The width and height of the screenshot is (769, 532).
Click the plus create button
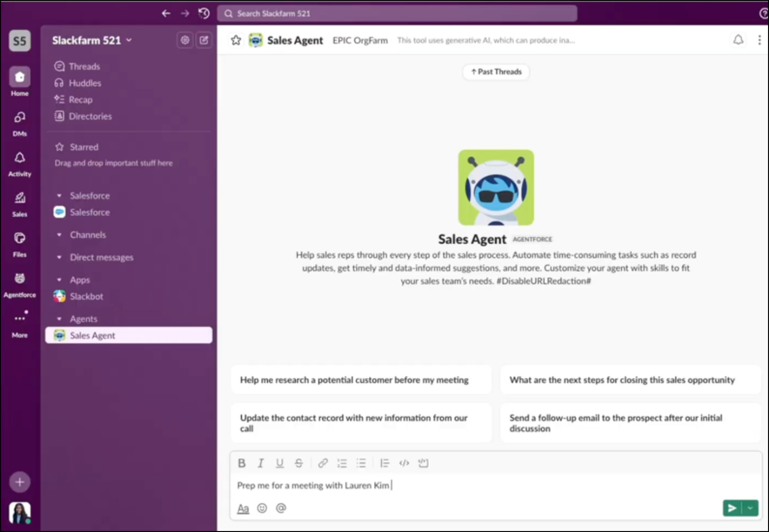(20, 482)
